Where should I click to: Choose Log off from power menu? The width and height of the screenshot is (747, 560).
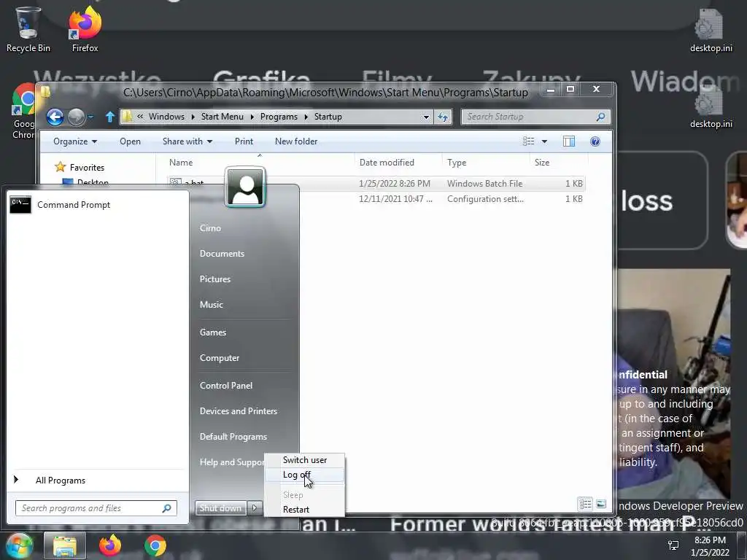click(x=304, y=475)
